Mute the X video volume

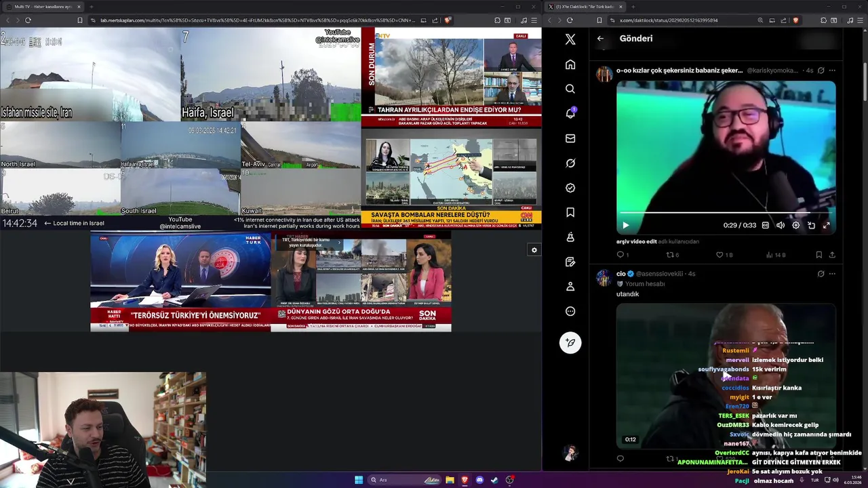pos(781,225)
